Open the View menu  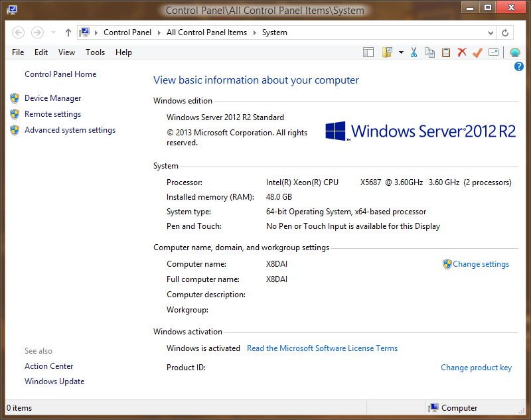(x=66, y=52)
